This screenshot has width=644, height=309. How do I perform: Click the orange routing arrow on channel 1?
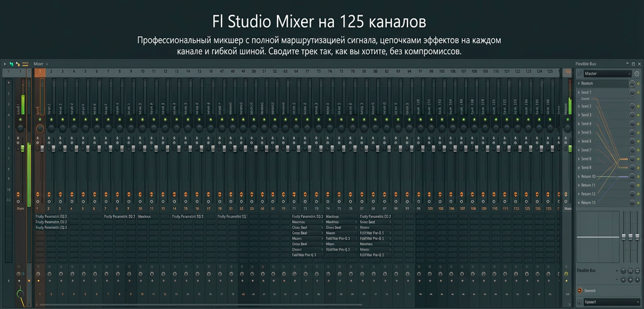(38, 194)
